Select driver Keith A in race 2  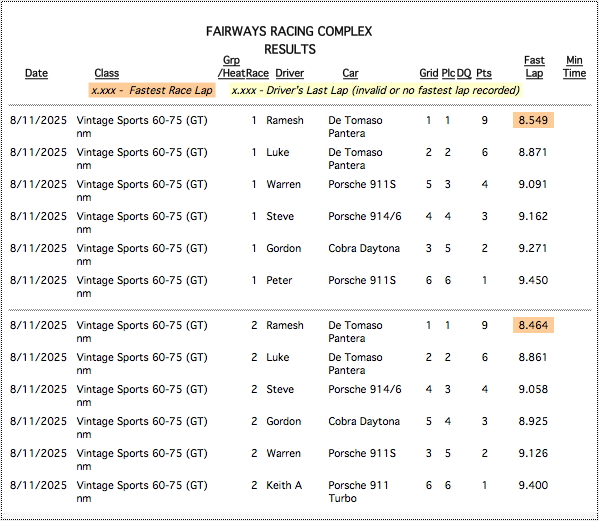tap(284, 485)
